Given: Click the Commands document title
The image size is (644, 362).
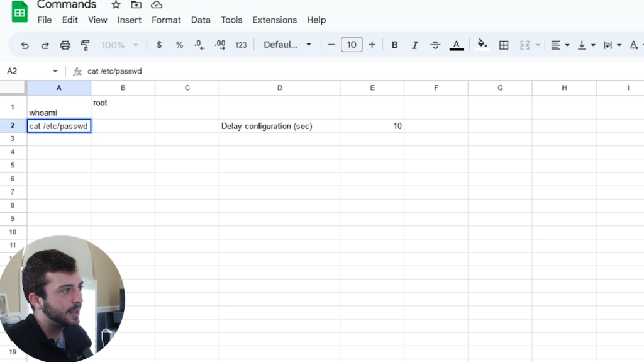Looking at the screenshot, I should click(x=67, y=4).
